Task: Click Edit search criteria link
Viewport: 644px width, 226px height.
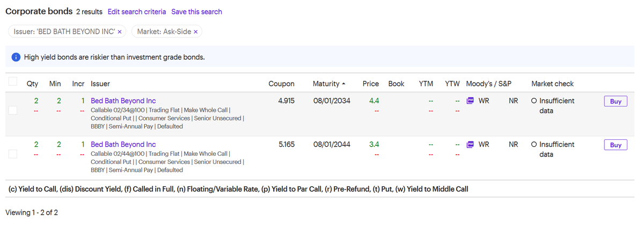Action: click(x=137, y=11)
